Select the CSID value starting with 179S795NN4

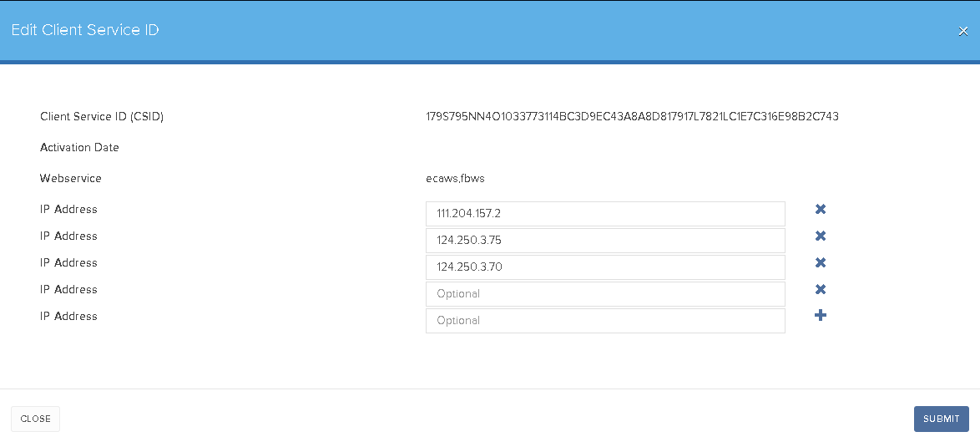632,116
